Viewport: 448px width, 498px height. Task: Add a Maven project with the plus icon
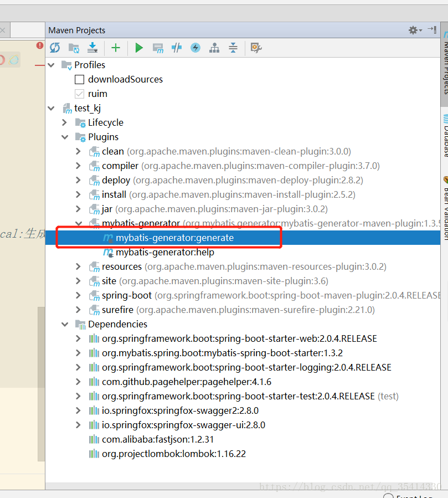pyautogui.click(x=116, y=48)
